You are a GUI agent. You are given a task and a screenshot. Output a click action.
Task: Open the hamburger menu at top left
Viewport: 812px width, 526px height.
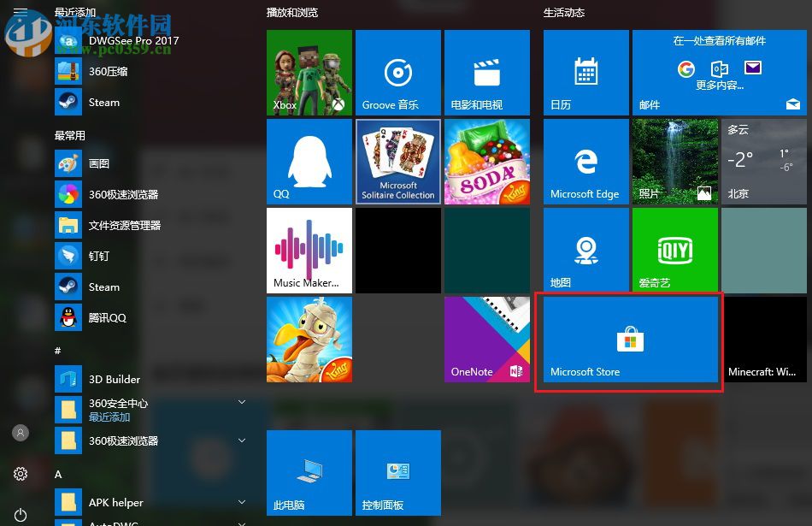coord(21,13)
